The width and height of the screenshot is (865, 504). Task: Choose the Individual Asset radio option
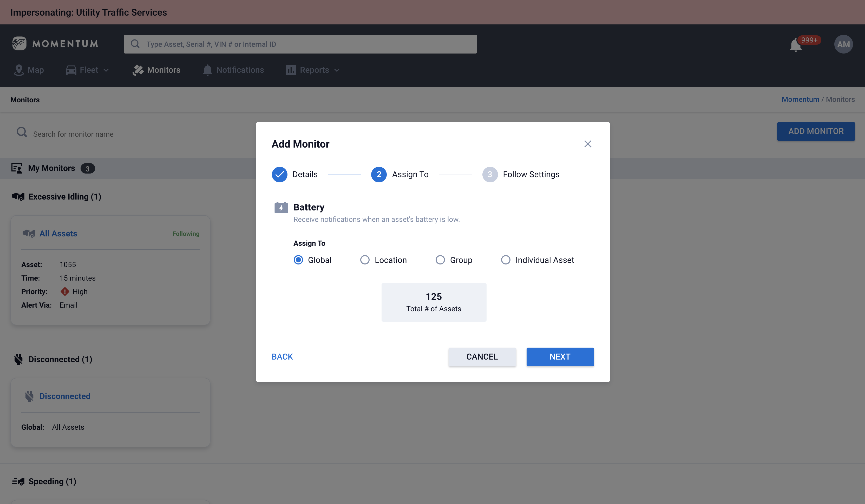click(505, 260)
